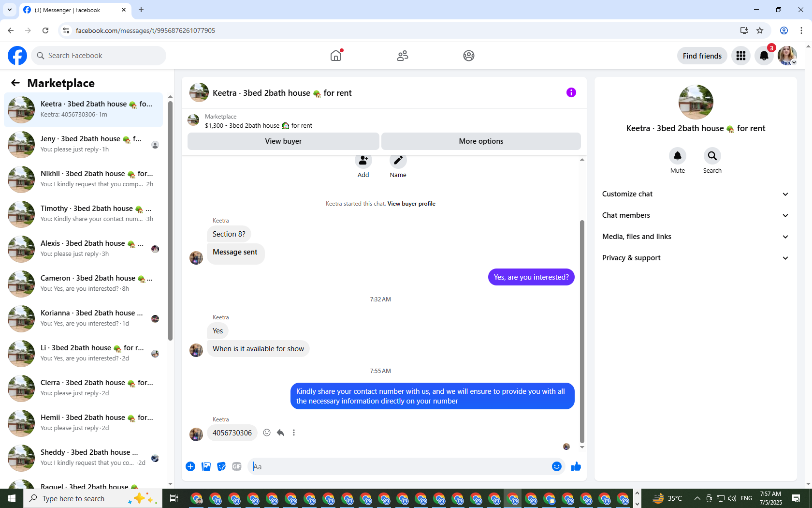Open the account profile picture menu
The width and height of the screenshot is (812, 508).
[787, 56]
